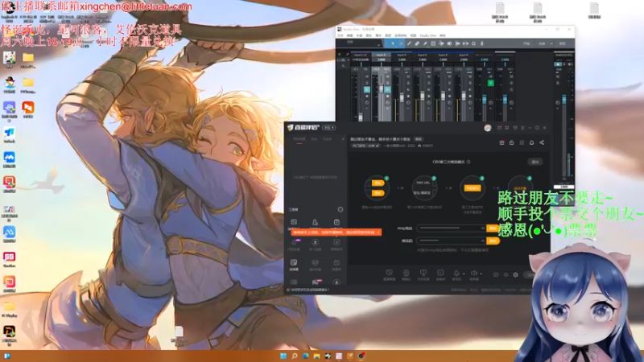Viewport: 644px width, 362px height.
Task: Click the plus icon next to left panel tabs
Action: (343, 138)
